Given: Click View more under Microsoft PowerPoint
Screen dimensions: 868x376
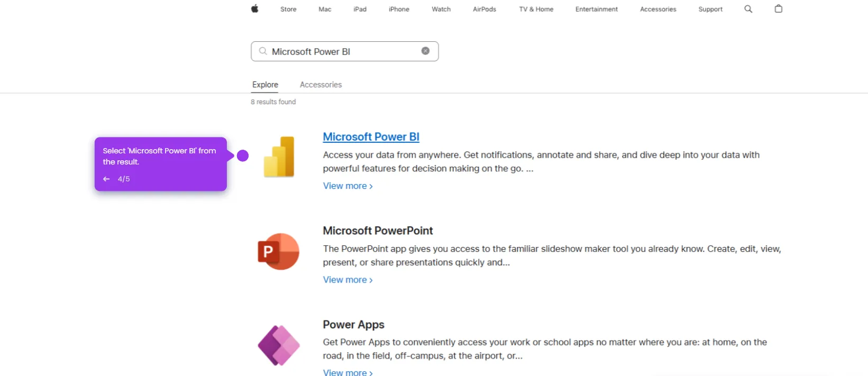Looking at the screenshot, I should (x=348, y=280).
